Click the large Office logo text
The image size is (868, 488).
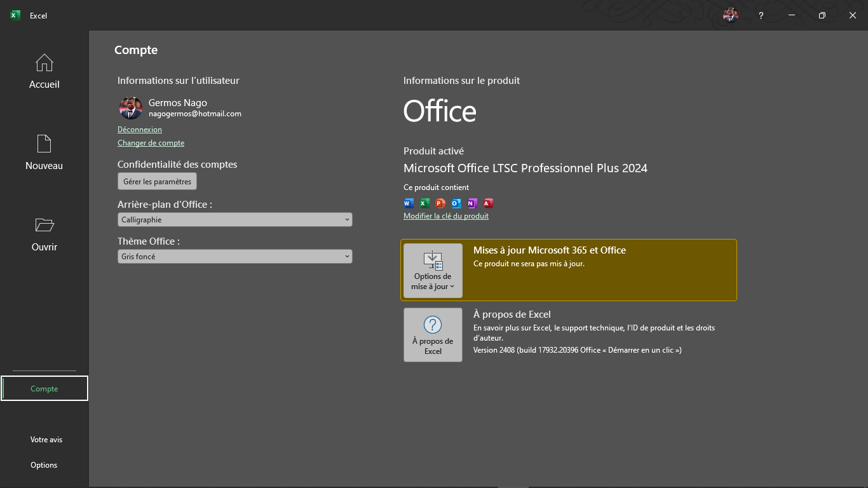(440, 111)
